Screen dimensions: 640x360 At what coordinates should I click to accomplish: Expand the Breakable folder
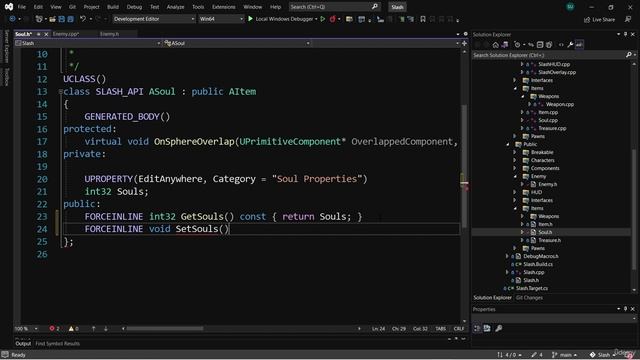[515, 152]
